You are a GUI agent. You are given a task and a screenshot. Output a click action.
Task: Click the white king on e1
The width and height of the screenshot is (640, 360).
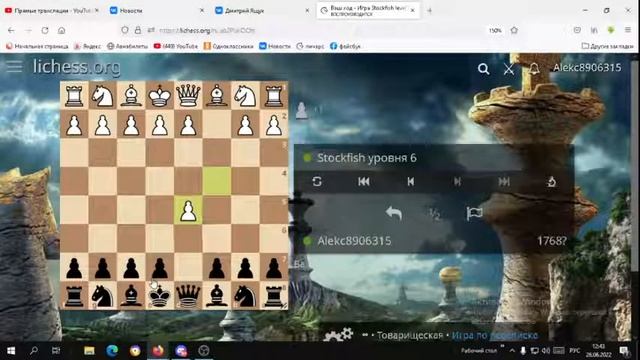click(160, 95)
